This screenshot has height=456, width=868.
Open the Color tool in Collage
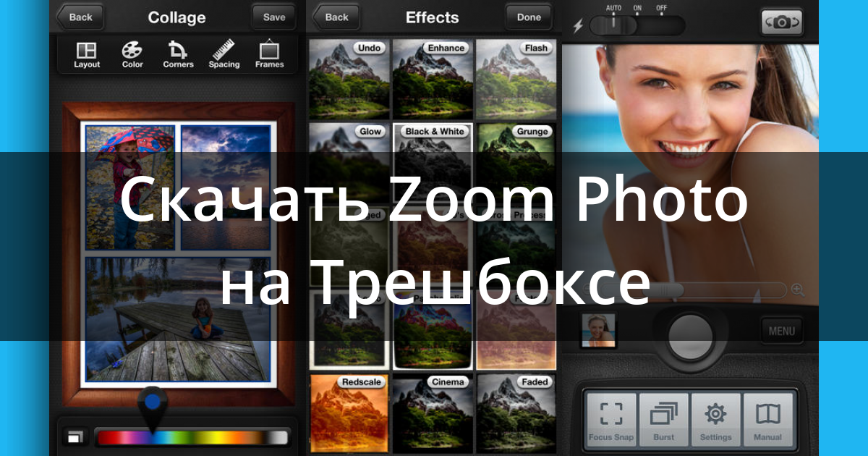tap(132, 55)
